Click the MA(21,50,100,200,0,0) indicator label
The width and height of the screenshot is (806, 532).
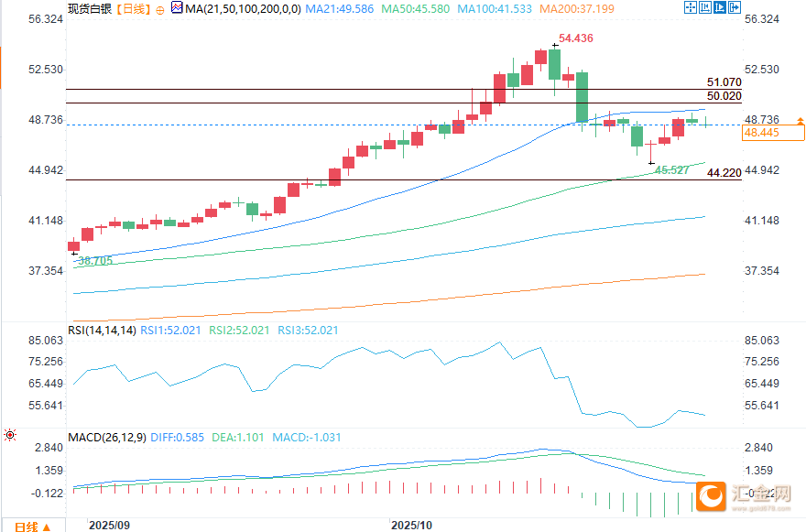click(243, 9)
